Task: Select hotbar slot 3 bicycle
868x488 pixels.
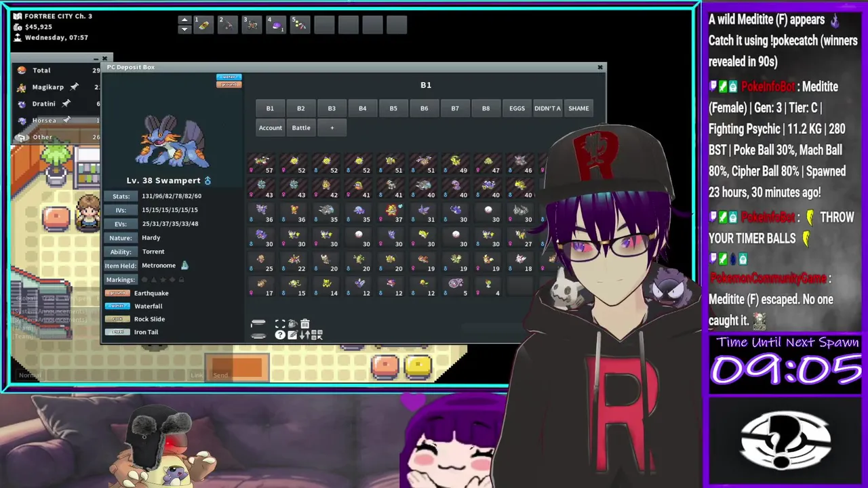Action: [252, 25]
